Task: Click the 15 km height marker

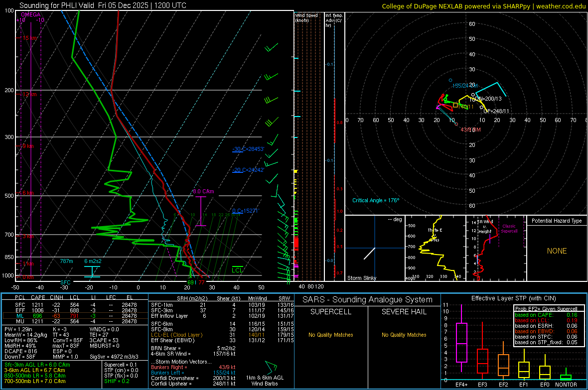Action: (x=30, y=38)
